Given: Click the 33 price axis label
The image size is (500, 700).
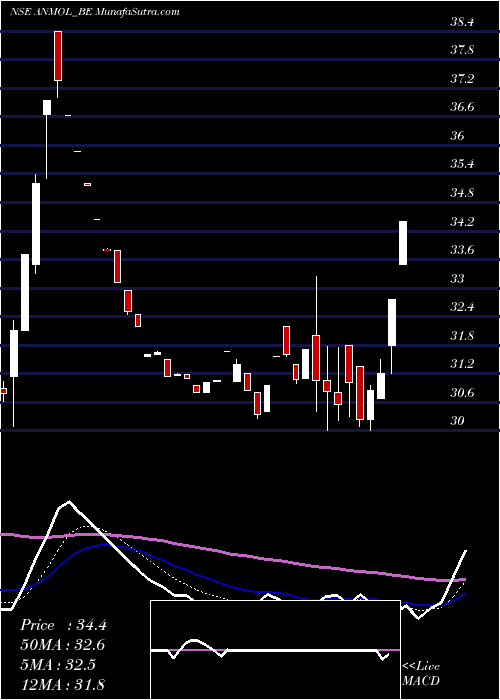Looking at the screenshot, I should point(458,279).
